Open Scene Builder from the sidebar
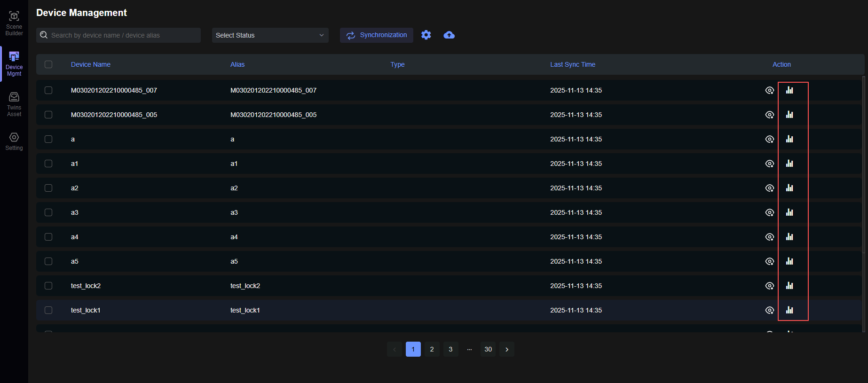Image resolution: width=868 pixels, height=383 pixels. pyautogui.click(x=14, y=23)
